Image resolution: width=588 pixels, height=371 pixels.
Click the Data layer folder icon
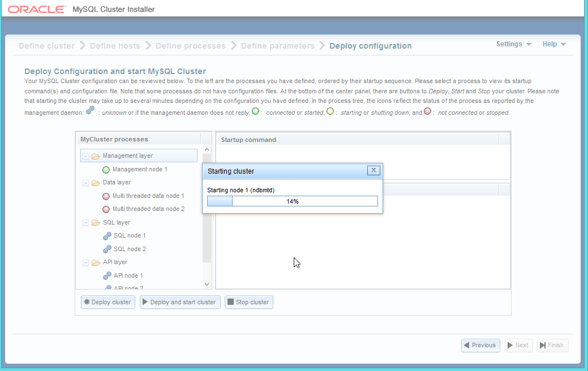(96, 183)
